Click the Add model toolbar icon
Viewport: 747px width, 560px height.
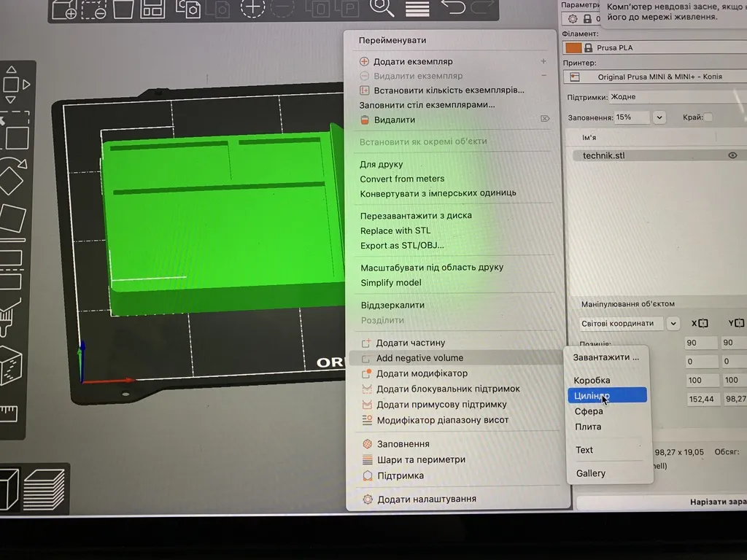coord(64,9)
